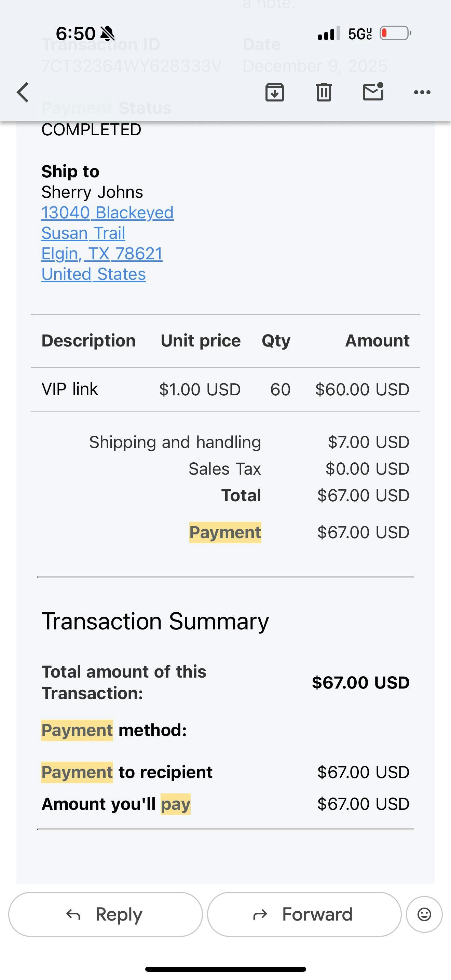Tap the highlighted Payment label in totals

(225, 532)
